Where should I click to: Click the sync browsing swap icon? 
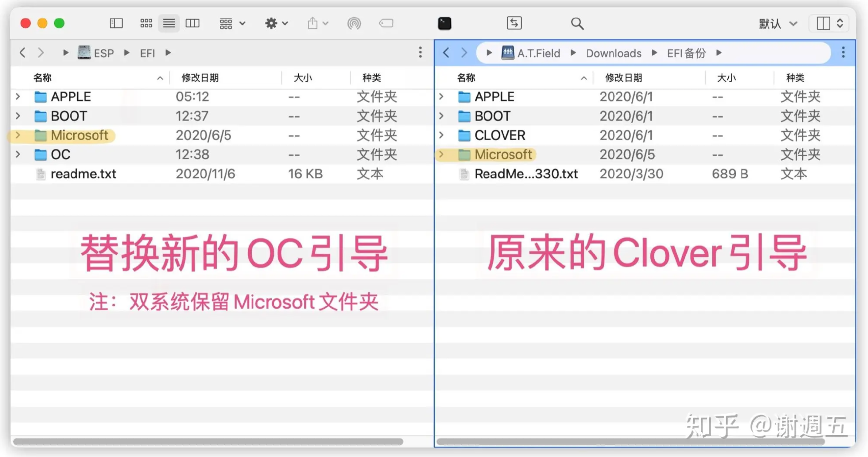514,23
